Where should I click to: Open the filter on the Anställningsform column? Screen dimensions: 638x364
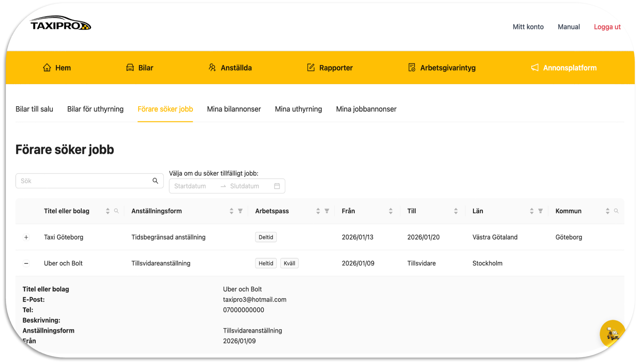tap(240, 211)
